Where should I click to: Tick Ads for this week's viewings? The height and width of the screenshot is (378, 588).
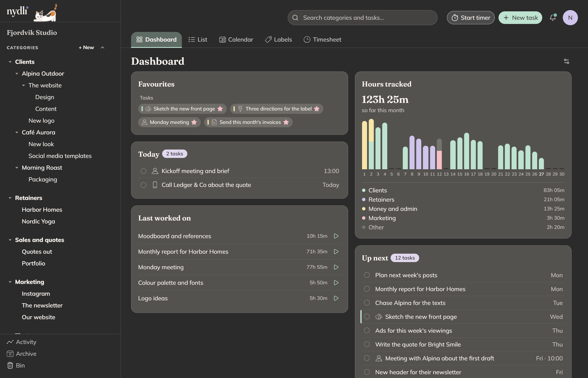click(367, 331)
